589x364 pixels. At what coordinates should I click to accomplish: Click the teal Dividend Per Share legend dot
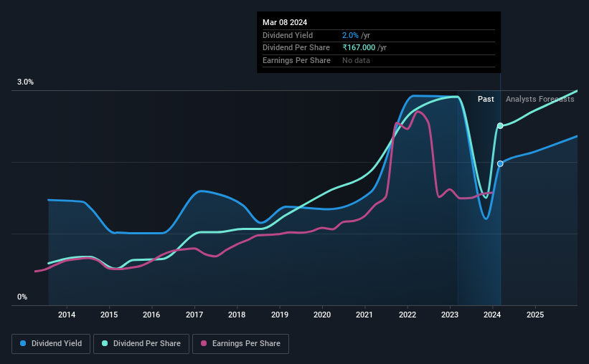(x=105, y=343)
